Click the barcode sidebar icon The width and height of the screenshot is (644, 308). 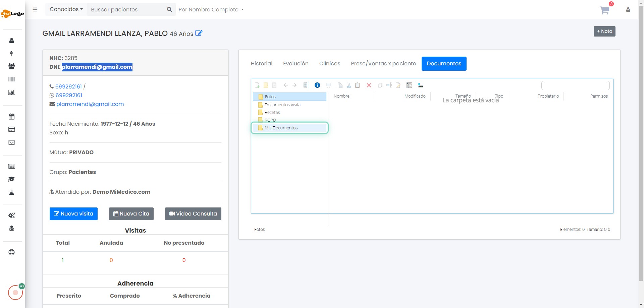pyautogui.click(x=11, y=79)
